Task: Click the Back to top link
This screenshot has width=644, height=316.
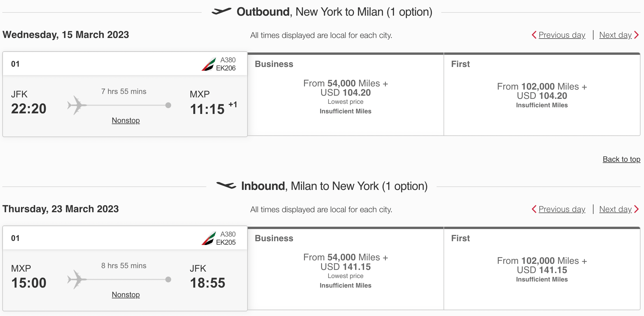Action: coord(622,159)
